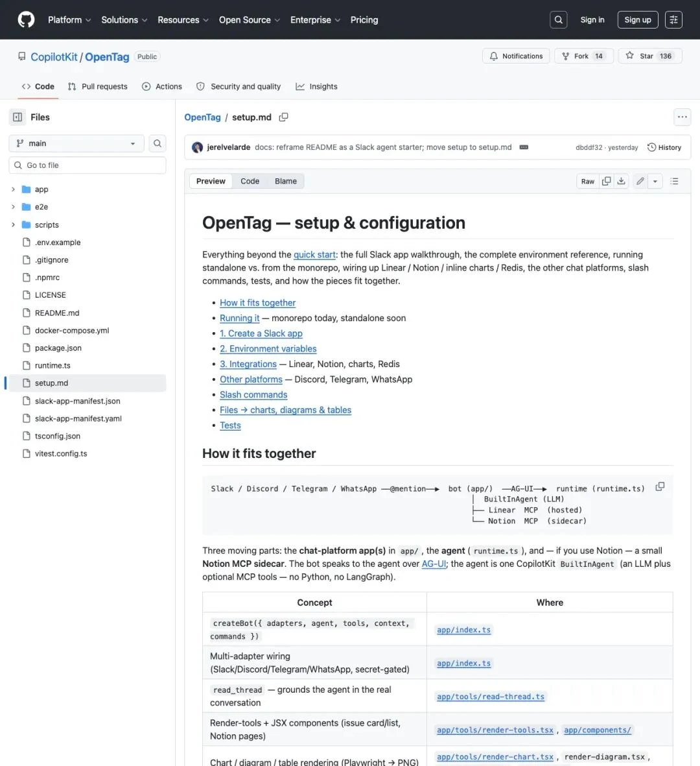The image size is (700, 766).
Task: Open the document outline icon
Action: [674, 181]
